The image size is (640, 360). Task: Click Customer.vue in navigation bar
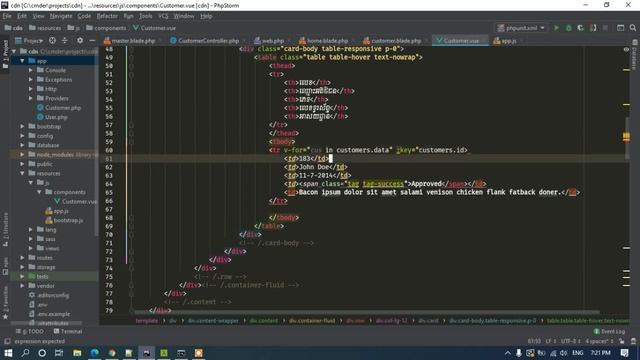(154, 28)
